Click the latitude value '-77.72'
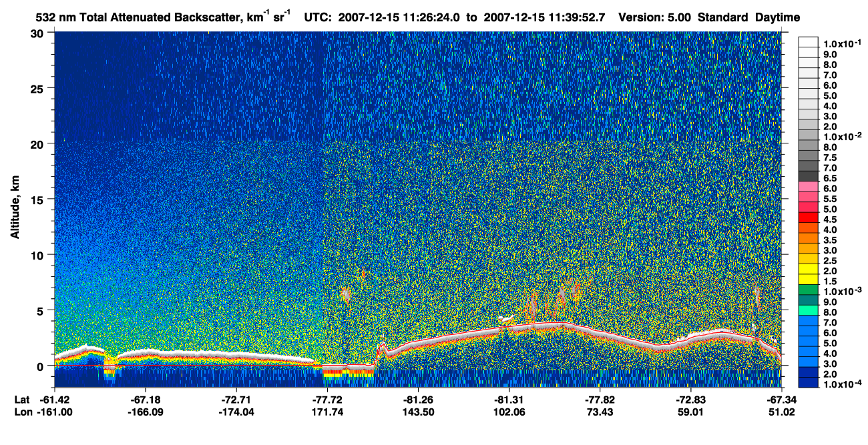The image size is (868, 445). [327, 400]
